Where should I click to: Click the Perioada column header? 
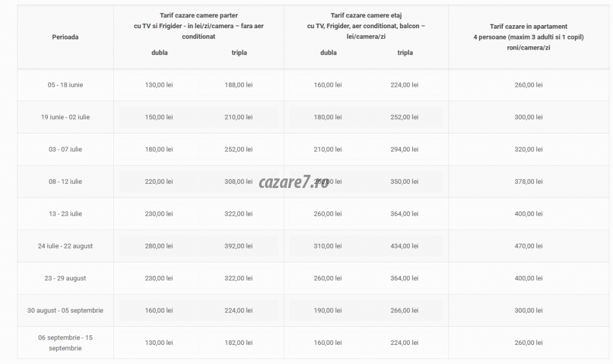pyautogui.click(x=65, y=37)
